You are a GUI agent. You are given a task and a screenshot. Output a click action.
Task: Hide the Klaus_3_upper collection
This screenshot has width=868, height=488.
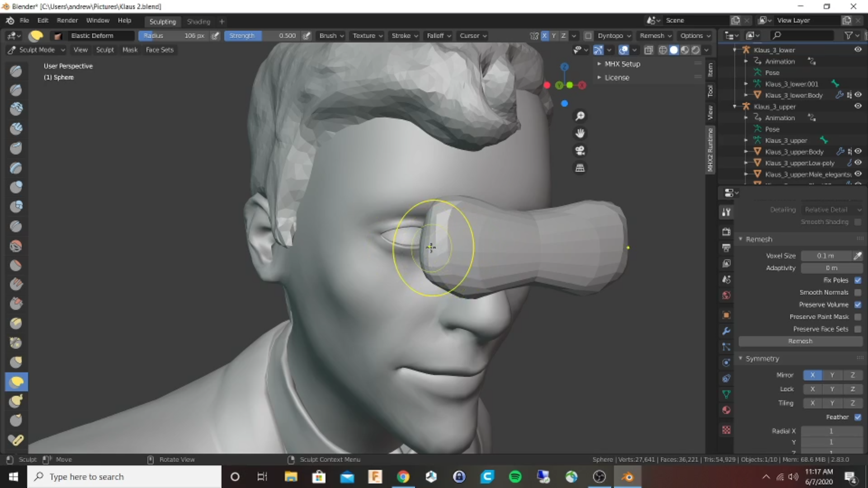(x=858, y=106)
